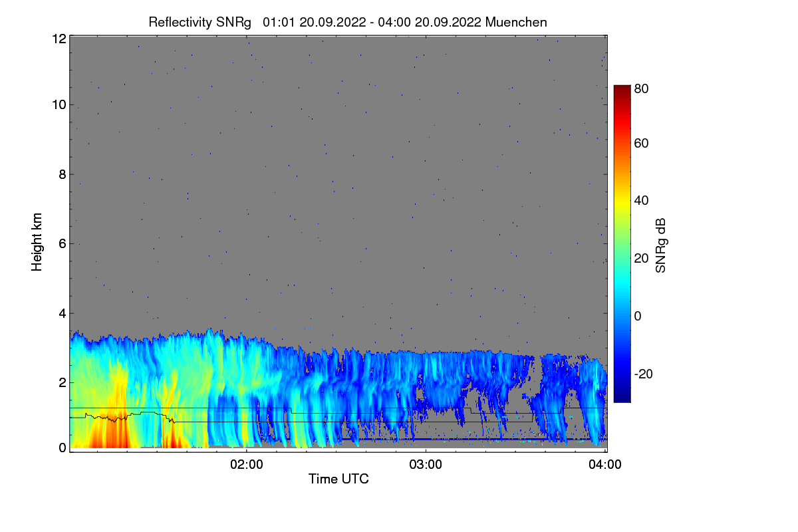The image size is (798, 532).
Task: Click the 02:00 time tick label
Action: (x=247, y=465)
